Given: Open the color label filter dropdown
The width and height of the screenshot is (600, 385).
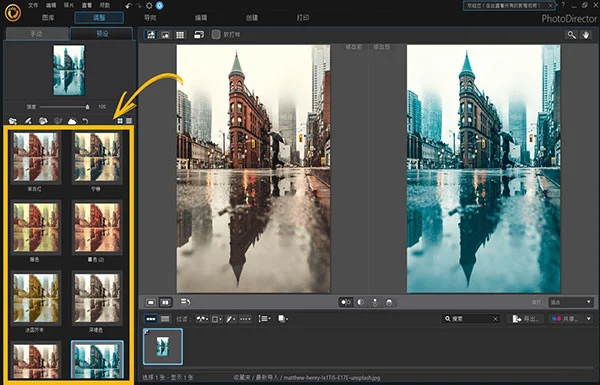Looking at the screenshot, I should (x=217, y=319).
